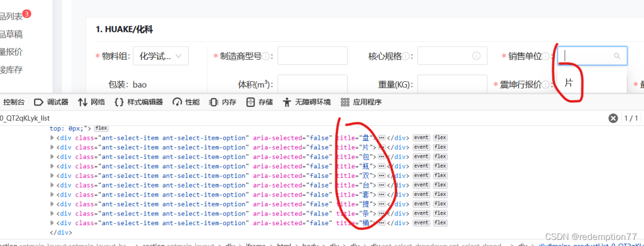Toggle the flex badge on the title="盘" row
Viewport: 644px width, 246px height.
[x=440, y=137]
